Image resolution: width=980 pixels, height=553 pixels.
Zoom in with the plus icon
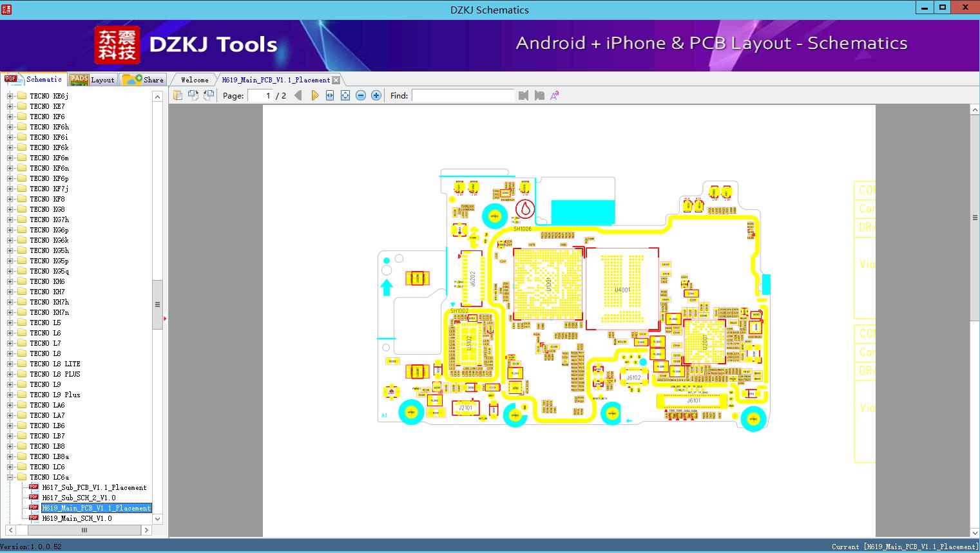coord(376,95)
